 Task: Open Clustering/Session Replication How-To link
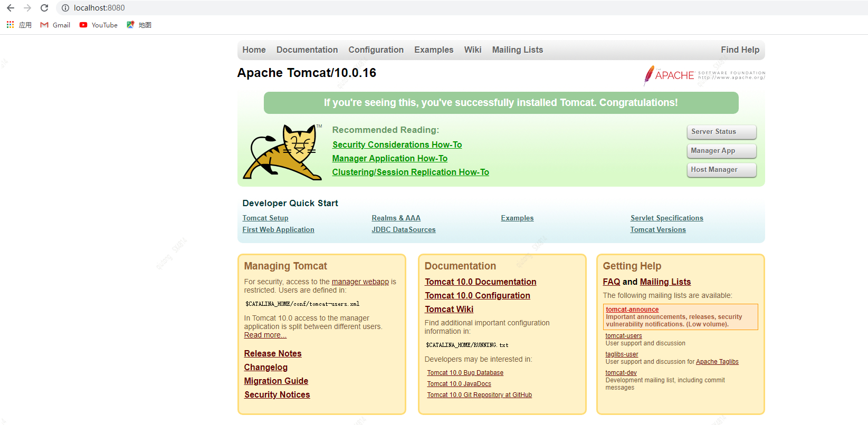pos(411,172)
